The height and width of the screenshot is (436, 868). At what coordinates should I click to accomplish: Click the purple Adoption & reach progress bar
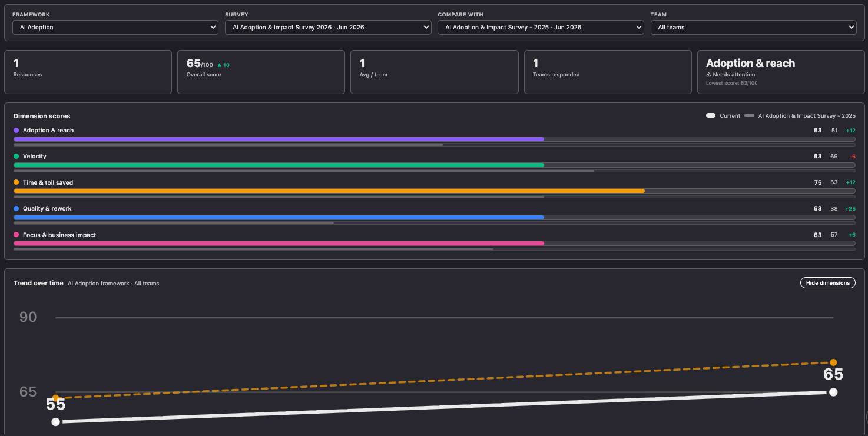coord(279,139)
